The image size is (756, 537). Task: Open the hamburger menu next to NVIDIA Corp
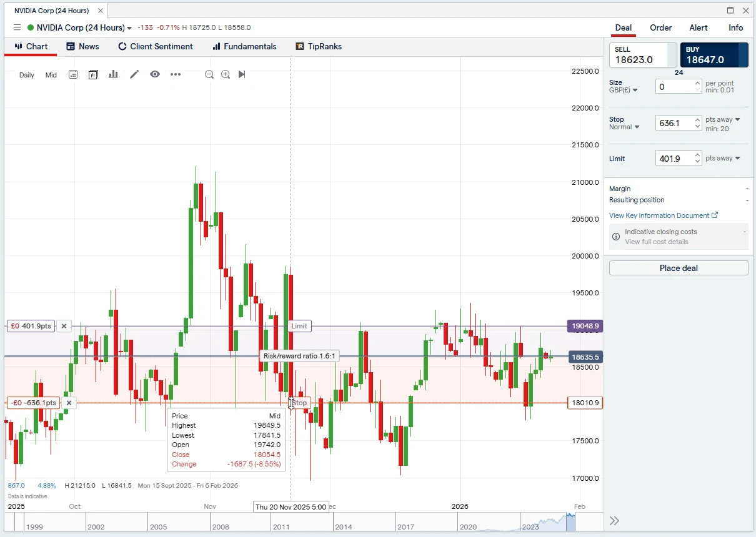tap(17, 27)
